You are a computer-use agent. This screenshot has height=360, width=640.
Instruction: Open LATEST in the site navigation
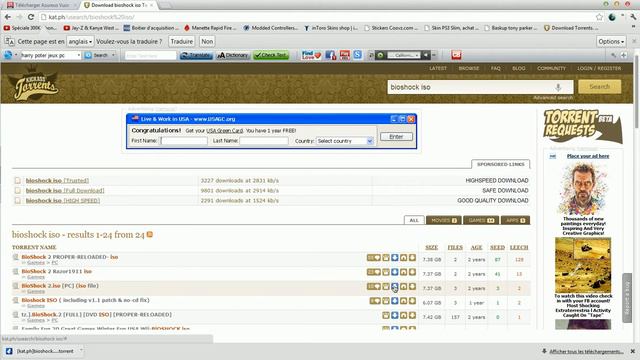[x=438, y=68]
